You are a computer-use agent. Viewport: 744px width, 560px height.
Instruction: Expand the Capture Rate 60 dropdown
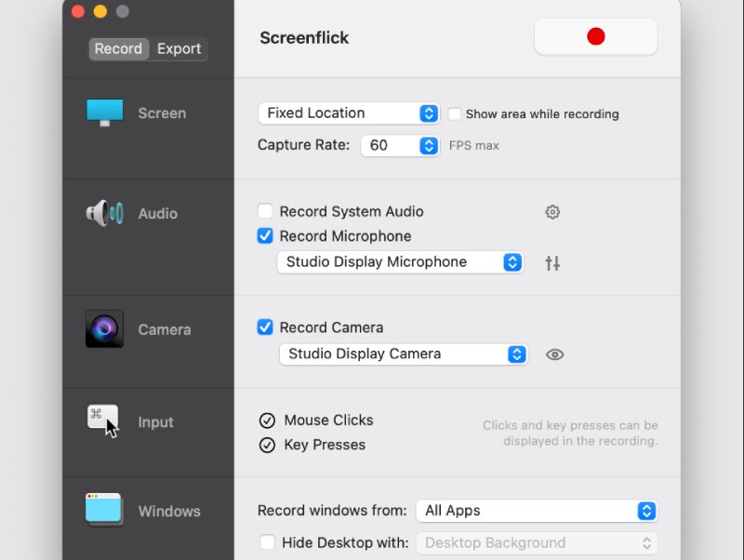399,145
